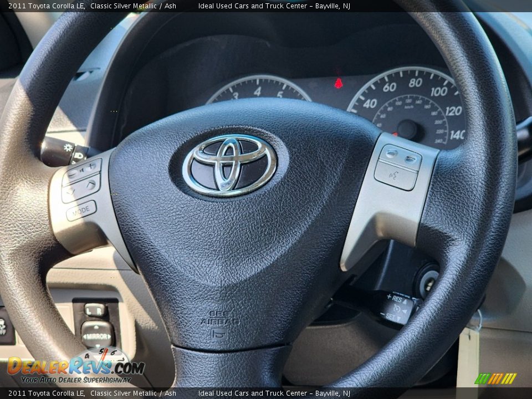Select the MODE button on the steering wheel
This screenshot has width=532, height=399.
point(81,211)
